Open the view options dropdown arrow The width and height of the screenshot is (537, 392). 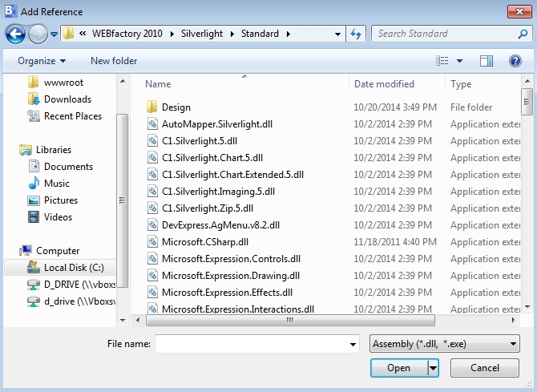[x=459, y=61]
